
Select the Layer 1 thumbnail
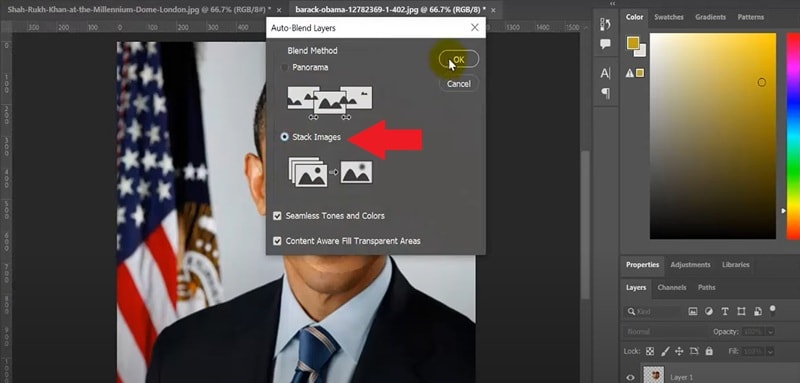tap(654, 375)
